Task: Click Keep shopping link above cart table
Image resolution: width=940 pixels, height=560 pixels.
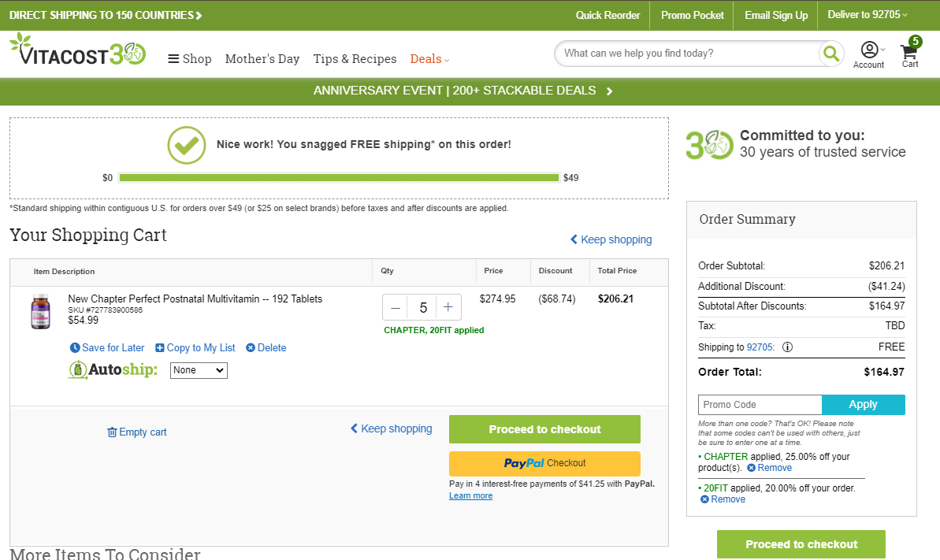Action: 611,239
